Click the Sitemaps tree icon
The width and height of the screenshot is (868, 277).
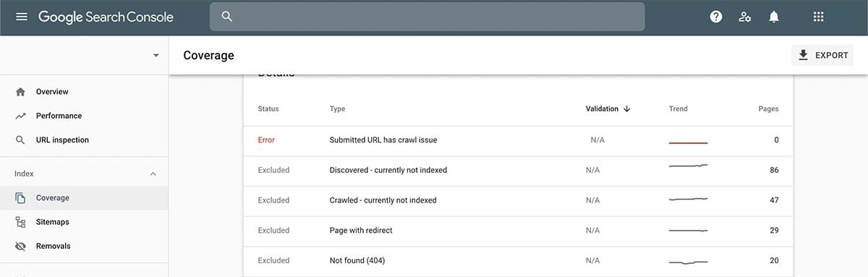20,222
